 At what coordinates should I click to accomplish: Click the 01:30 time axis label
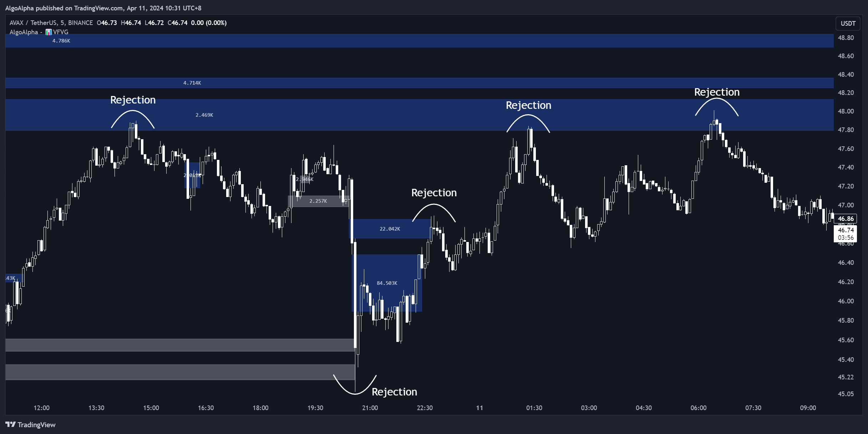[x=534, y=408]
